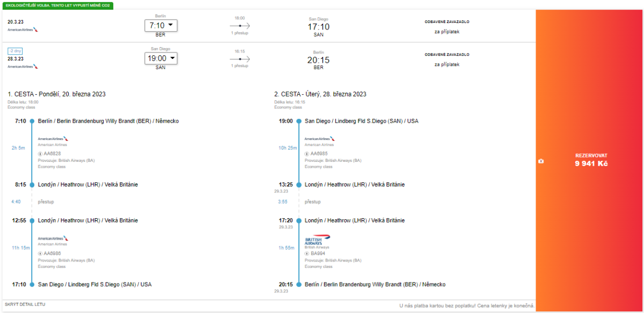Click the outbound 7:10 Berlin timeline marker

(x=32, y=121)
